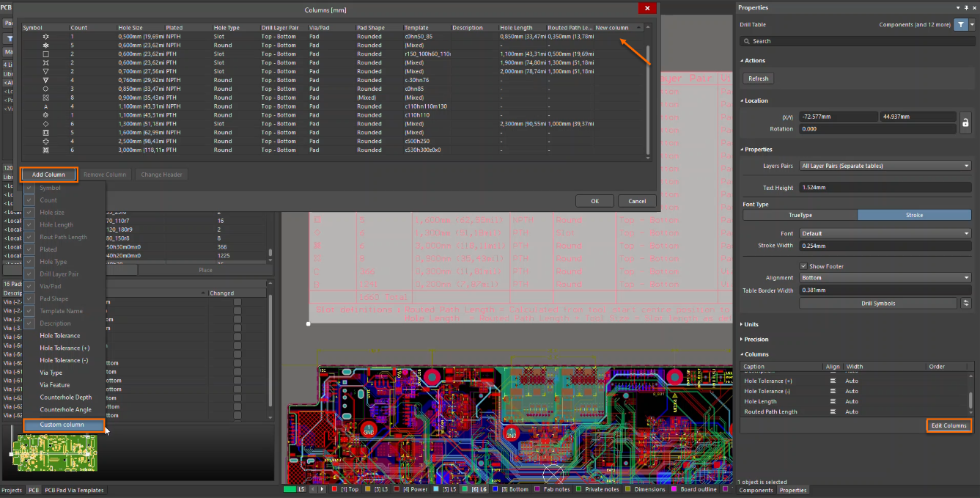Close the Columns dialog with red X
Viewport: 980px width, 498px height.
(646, 8)
